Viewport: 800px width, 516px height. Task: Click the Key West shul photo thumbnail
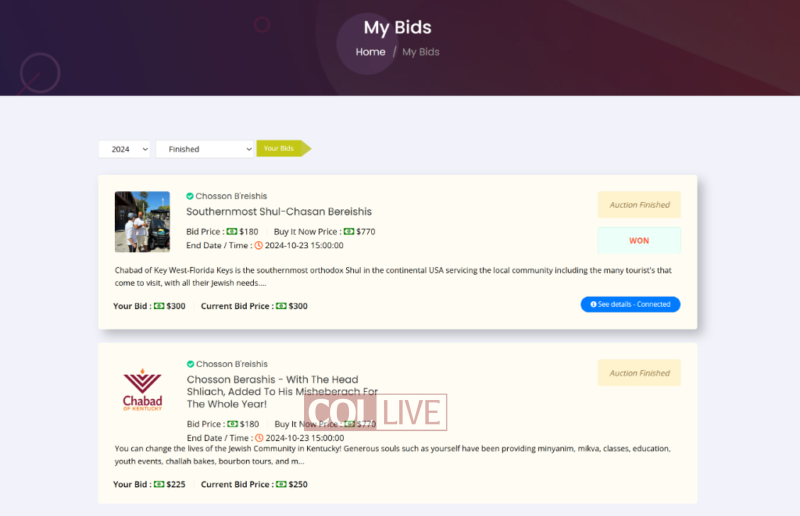point(142,222)
